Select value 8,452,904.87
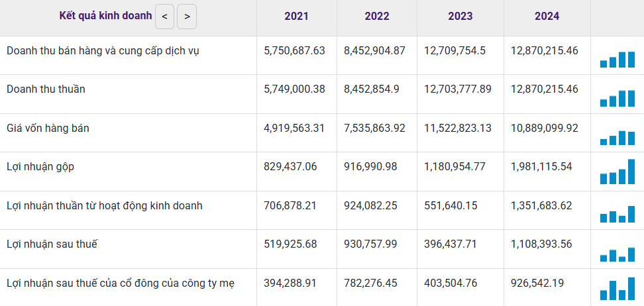Image resolution: width=644 pixels, height=306 pixels. pyautogui.click(x=374, y=50)
